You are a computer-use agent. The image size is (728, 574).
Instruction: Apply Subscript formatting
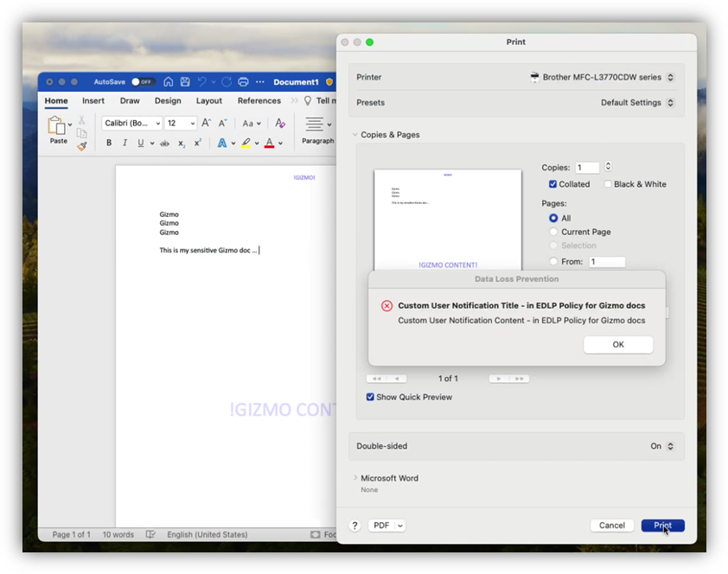[x=182, y=143]
